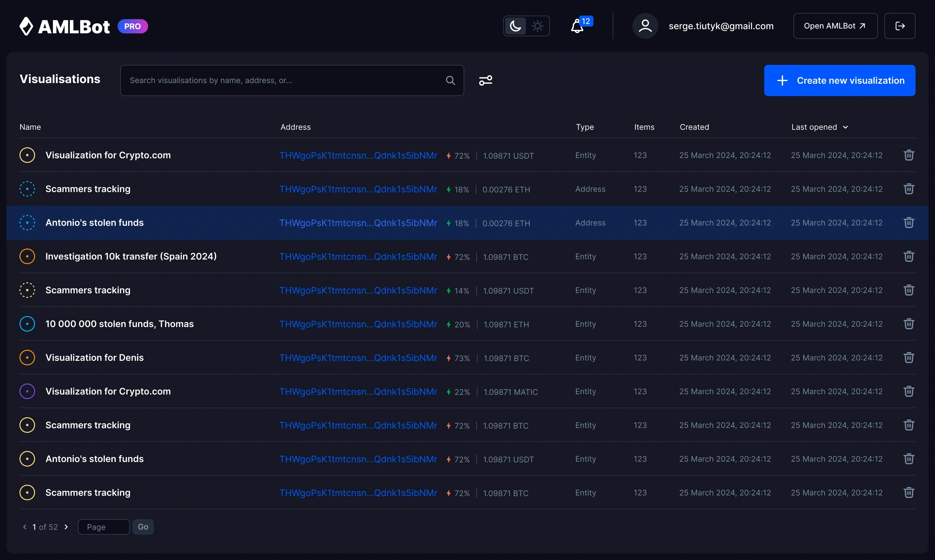The image size is (935, 560).
Task: Click Create new visualization button
Action: click(840, 80)
